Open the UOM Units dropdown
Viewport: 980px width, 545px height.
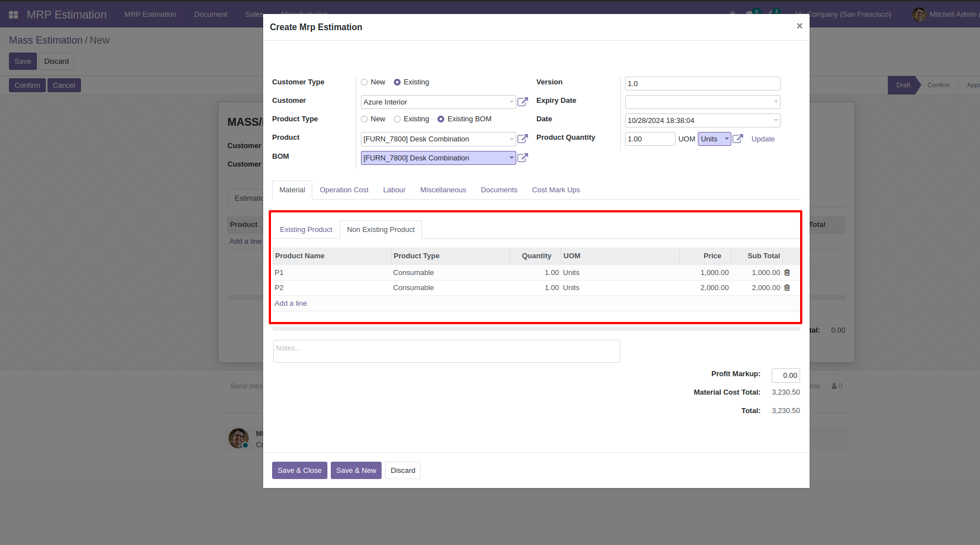715,139
